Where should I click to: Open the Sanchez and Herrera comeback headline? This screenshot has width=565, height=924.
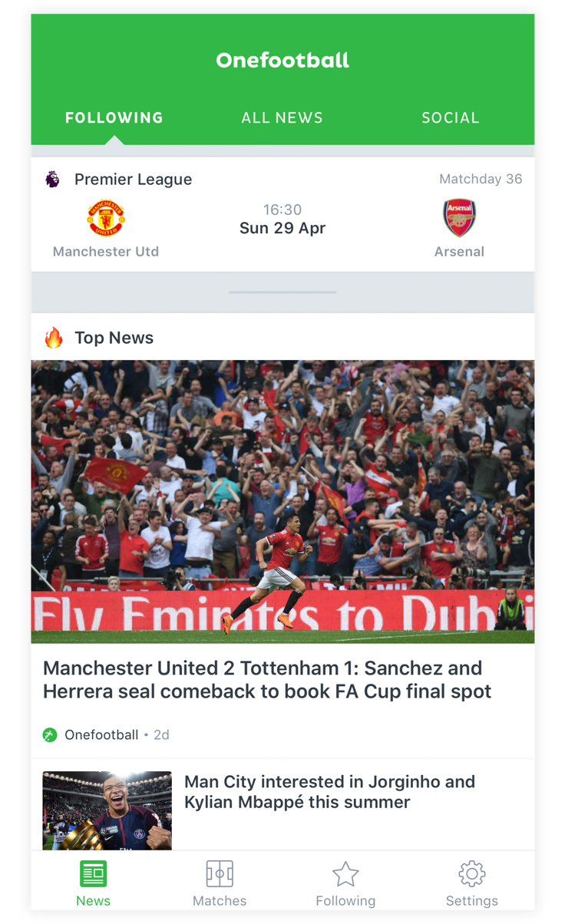[x=267, y=679]
